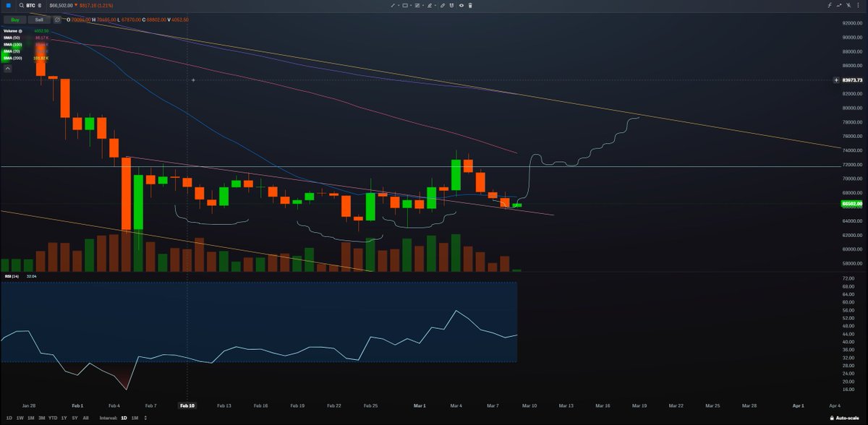The height and width of the screenshot is (425, 868).
Task: Collapse the indicator legend chevron
Action: (8, 69)
